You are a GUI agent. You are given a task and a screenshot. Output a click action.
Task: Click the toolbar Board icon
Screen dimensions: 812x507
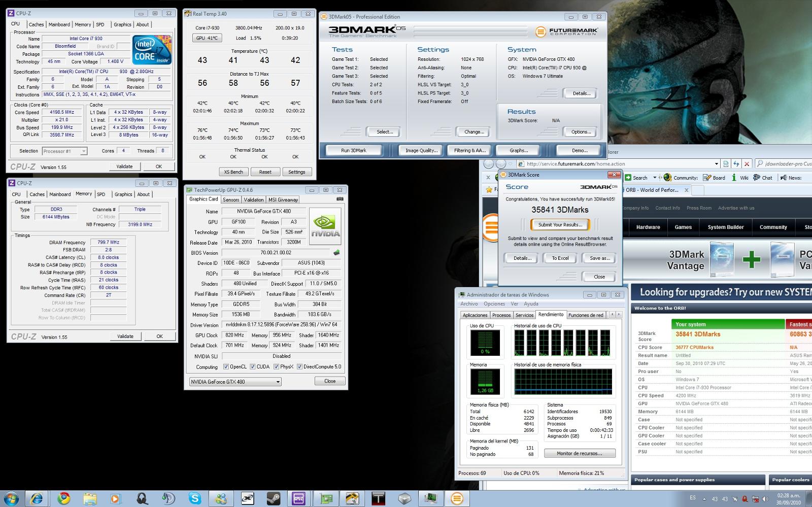point(707,178)
